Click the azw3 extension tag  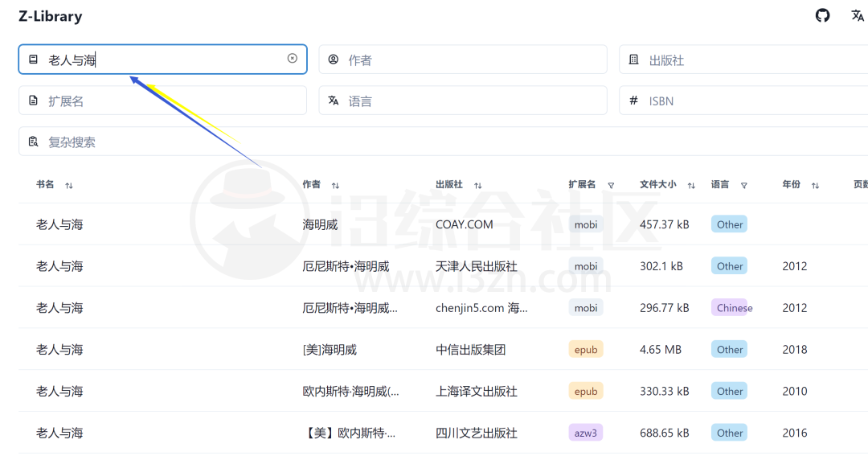click(x=586, y=433)
